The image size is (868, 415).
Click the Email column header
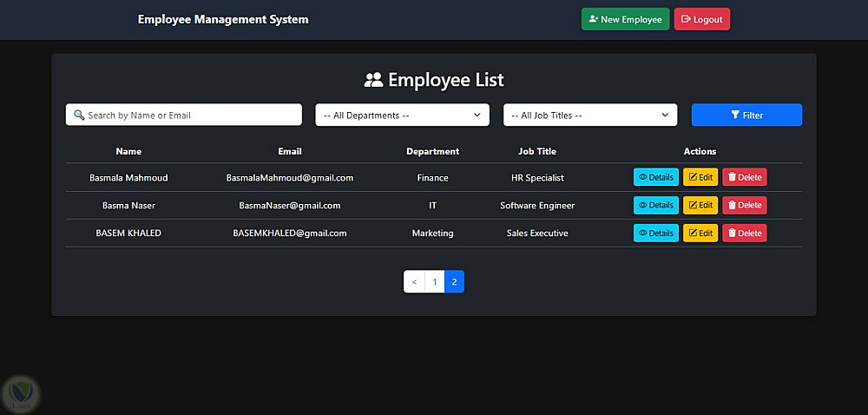pyautogui.click(x=290, y=151)
